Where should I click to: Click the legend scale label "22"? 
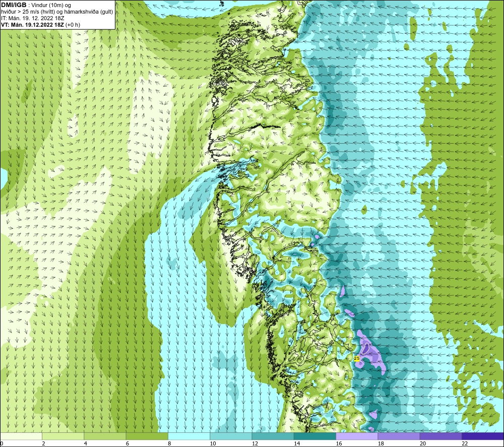coord(465,443)
